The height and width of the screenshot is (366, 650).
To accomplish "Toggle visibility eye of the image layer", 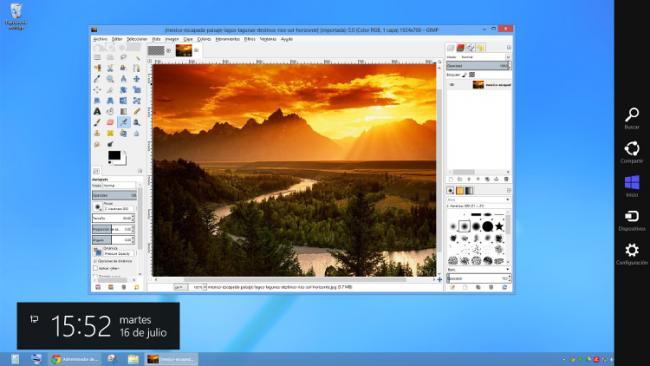I will click(452, 85).
